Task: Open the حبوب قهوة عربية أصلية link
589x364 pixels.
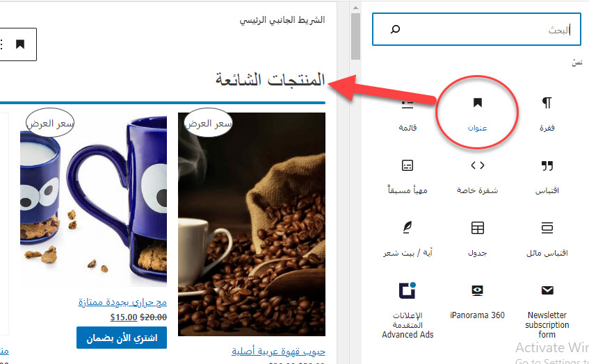Action: coord(278,351)
